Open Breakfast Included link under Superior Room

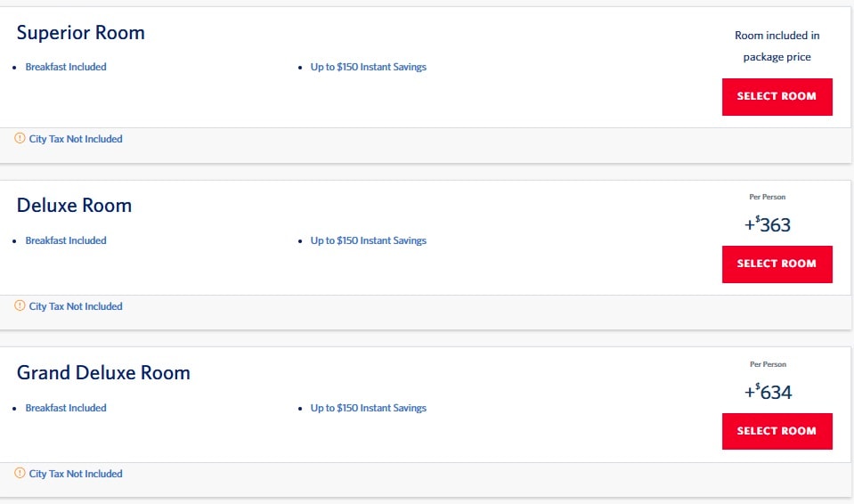tap(66, 67)
